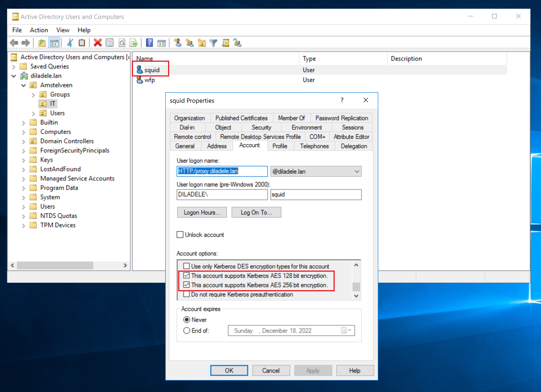Click the question mark in squid Properties

(x=342, y=100)
